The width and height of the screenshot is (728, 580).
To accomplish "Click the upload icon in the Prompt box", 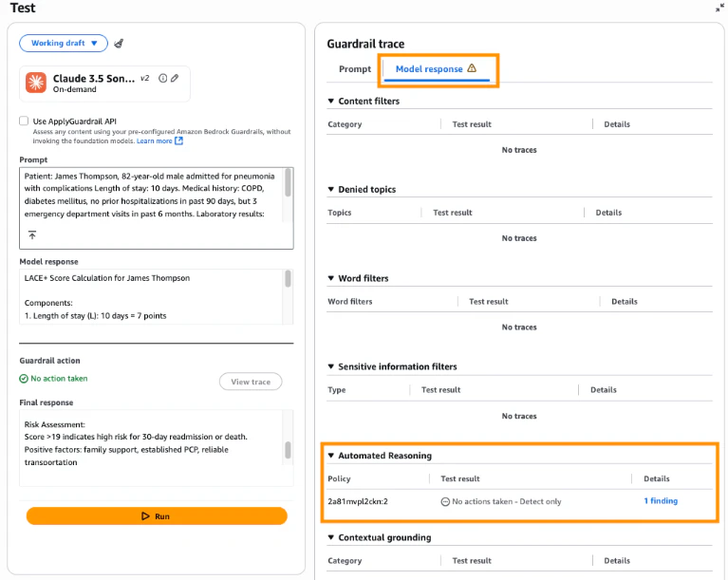I will (x=32, y=235).
